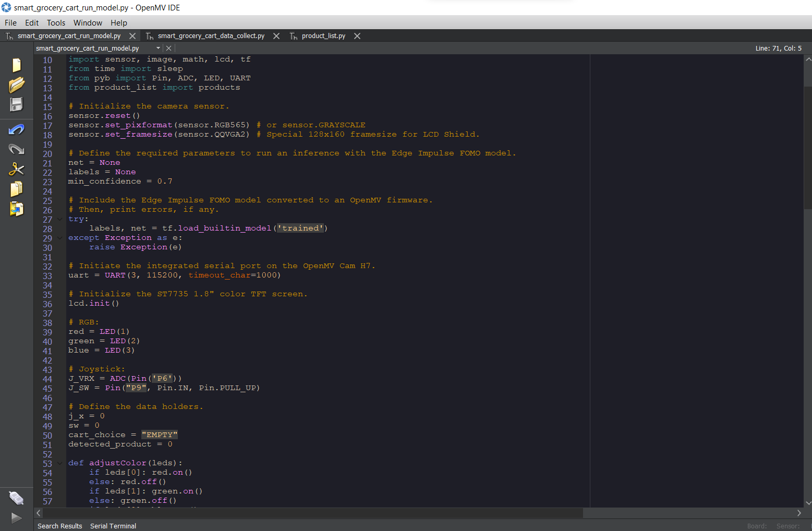Save the current script
Image resolution: width=812 pixels, height=531 pixels.
16,104
